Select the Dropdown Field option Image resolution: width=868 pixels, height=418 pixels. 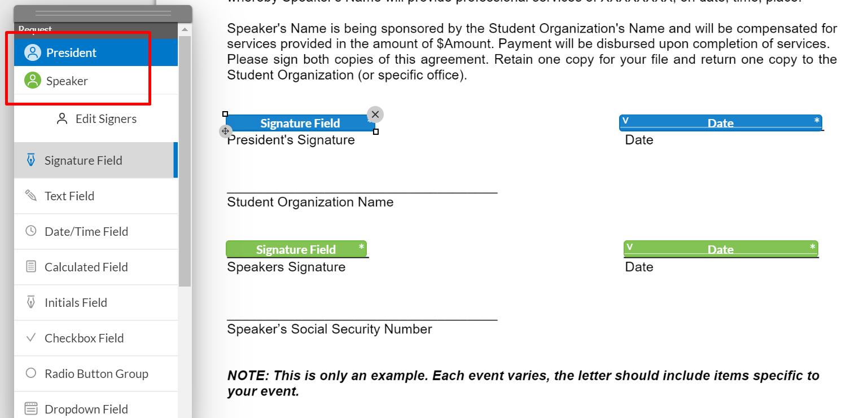point(86,409)
